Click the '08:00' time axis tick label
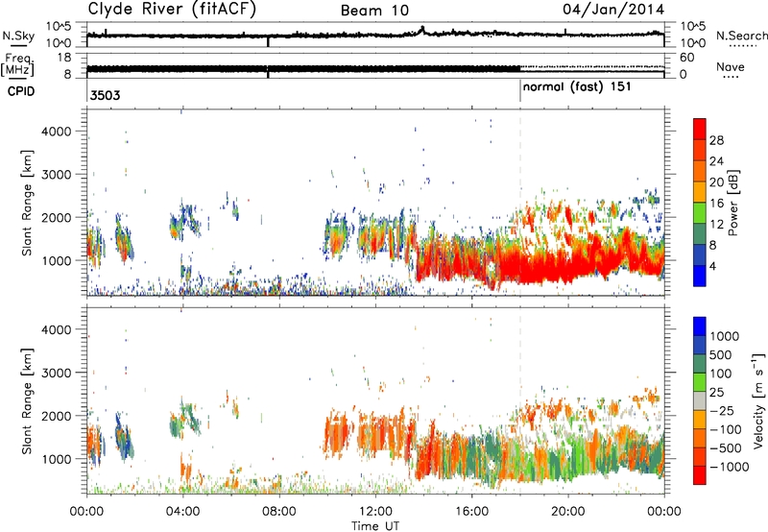 (278, 512)
